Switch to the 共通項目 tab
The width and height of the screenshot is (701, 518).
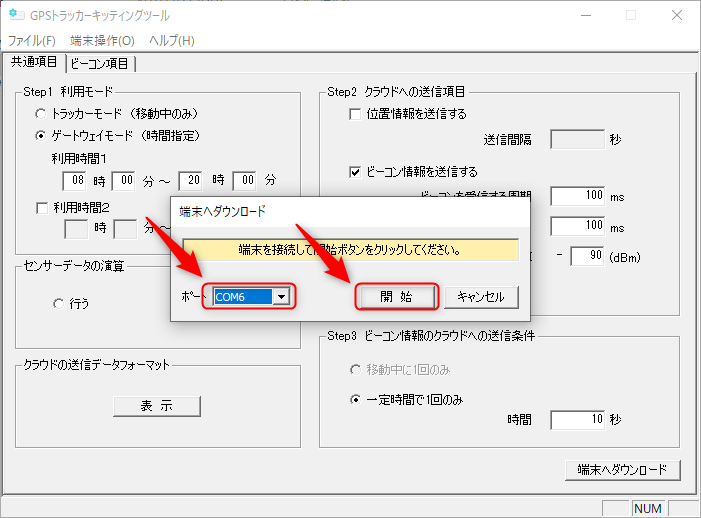pos(34,62)
